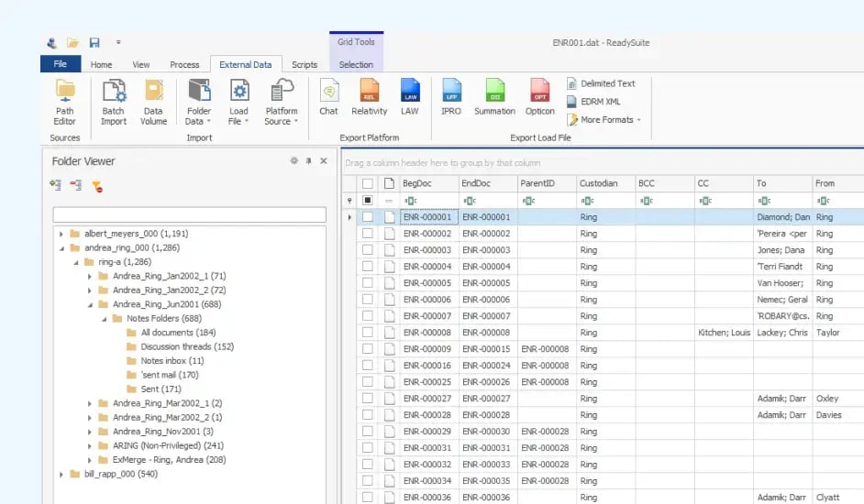Expand the albert_meyers_000 folder node
This screenshot has height=504, width=864.
coord(61,234)
